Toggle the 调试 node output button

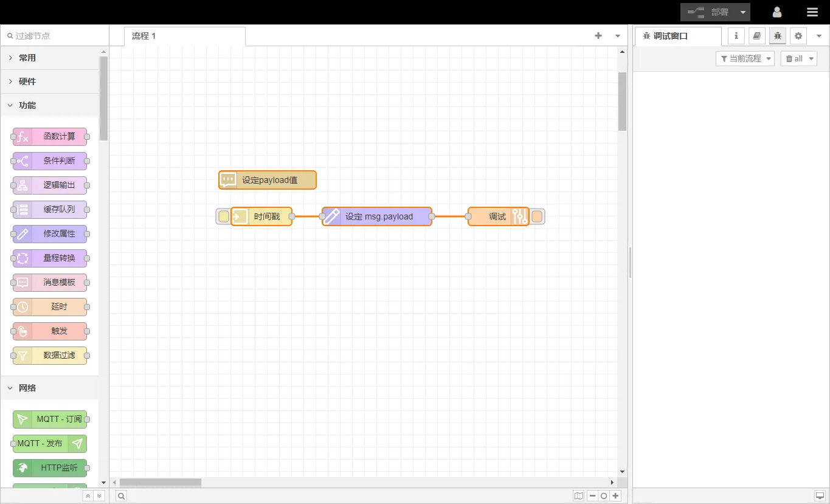(x=537, y=216)
